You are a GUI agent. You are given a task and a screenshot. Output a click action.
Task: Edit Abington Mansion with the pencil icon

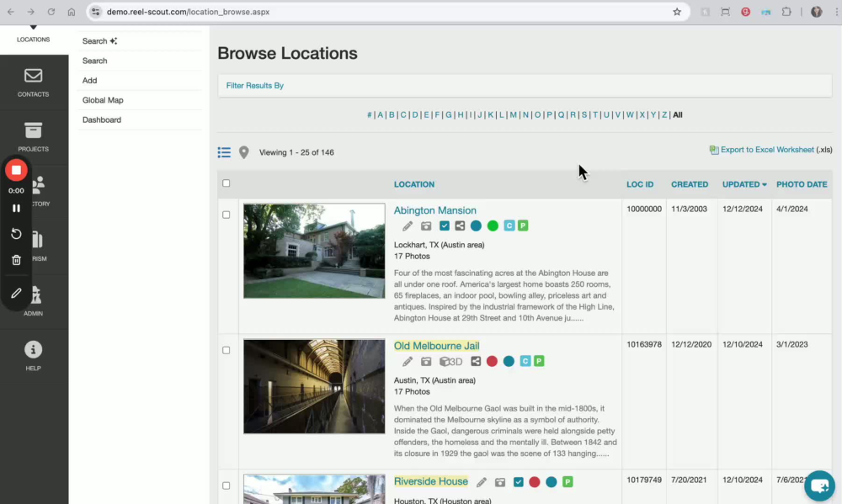[x=408, y=226]
